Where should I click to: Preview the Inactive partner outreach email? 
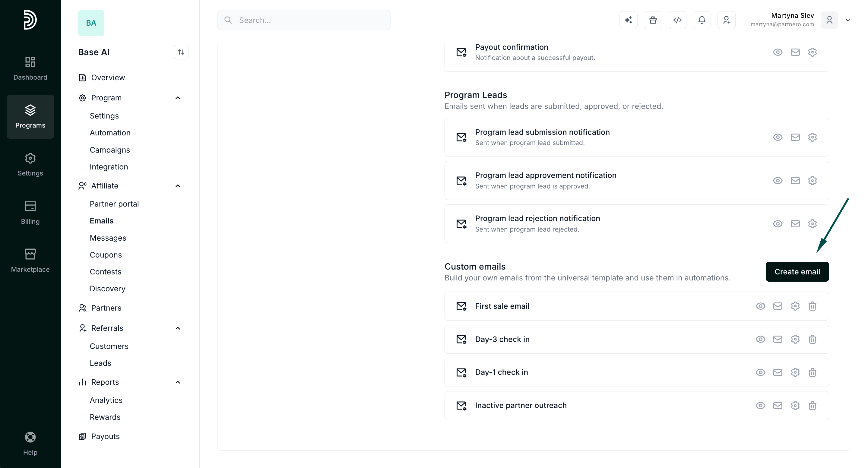(x=761, y=405)
